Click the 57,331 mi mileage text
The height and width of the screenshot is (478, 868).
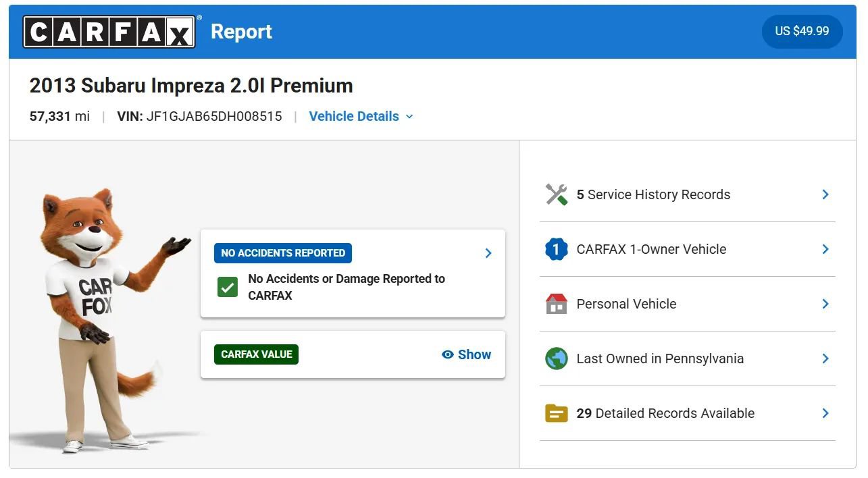(59, 116)
